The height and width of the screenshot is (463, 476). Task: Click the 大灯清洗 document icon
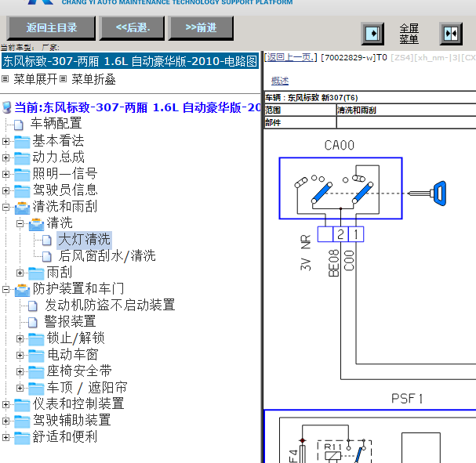click(x=47, y=241)
